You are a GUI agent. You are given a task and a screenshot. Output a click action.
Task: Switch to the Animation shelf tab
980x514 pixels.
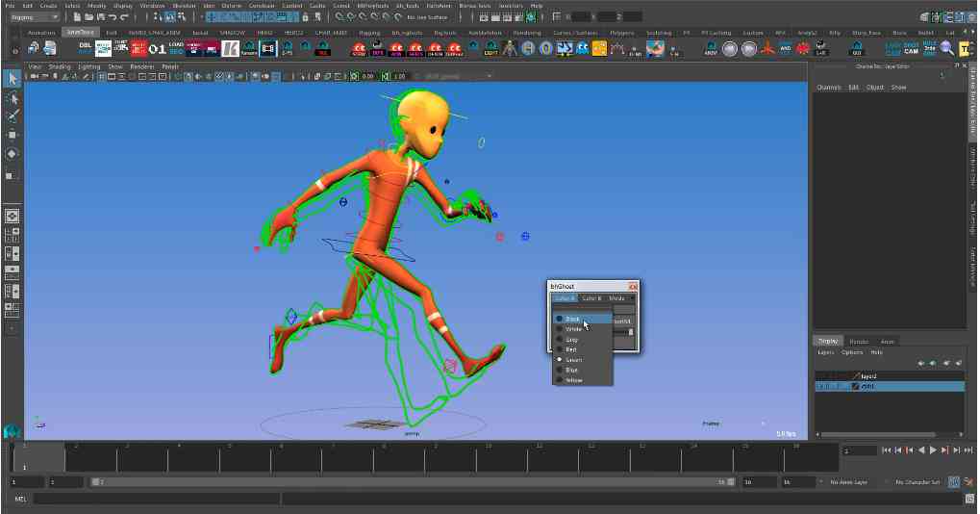coord(41,33)
